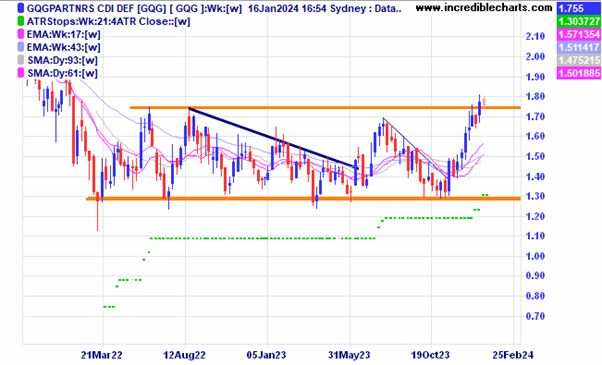Open the www.incrediblecharts.com link
Image resolution: width=602 pixels, height=365 pixels.
pos(484,8)
